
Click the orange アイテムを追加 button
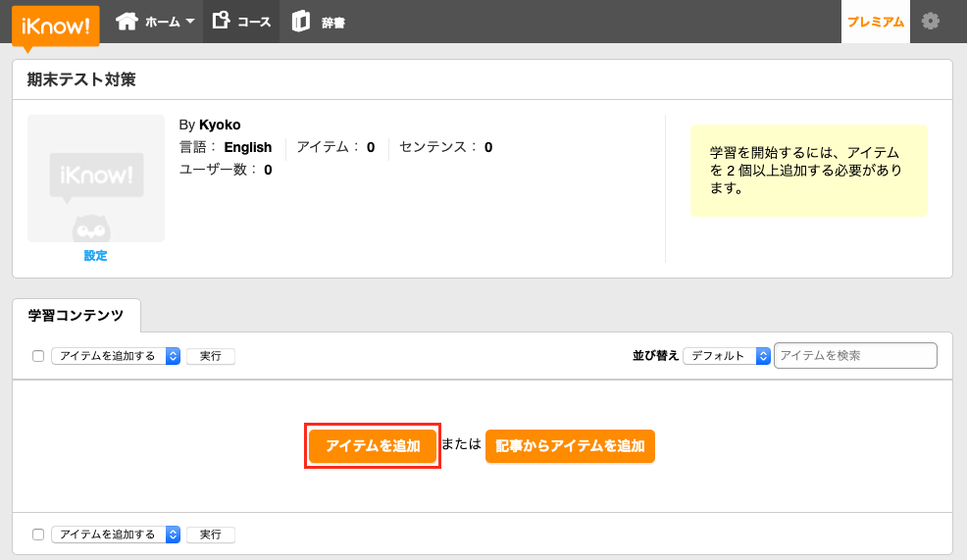point(373,446)
